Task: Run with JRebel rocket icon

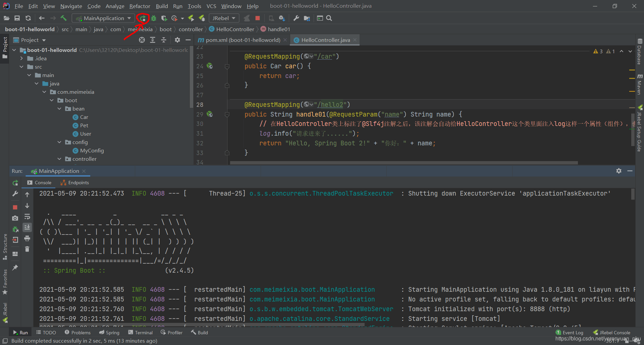Action: click(191, 18)
